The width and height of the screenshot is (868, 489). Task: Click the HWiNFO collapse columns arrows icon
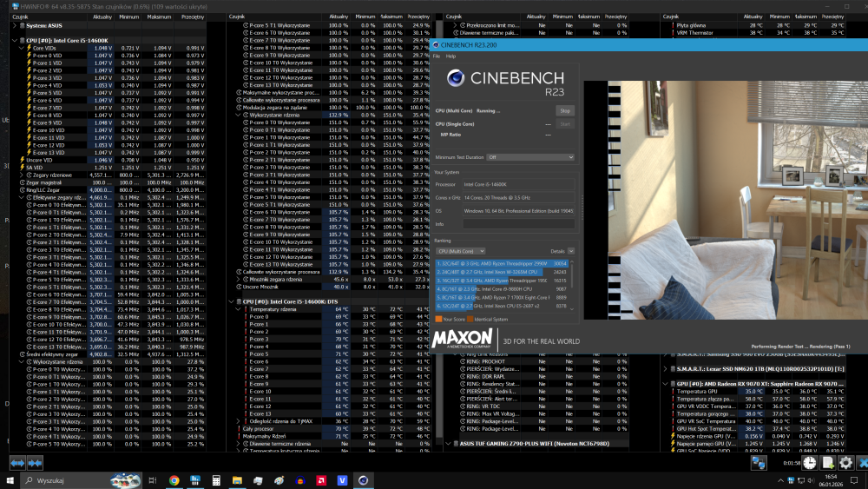point(35,463)
